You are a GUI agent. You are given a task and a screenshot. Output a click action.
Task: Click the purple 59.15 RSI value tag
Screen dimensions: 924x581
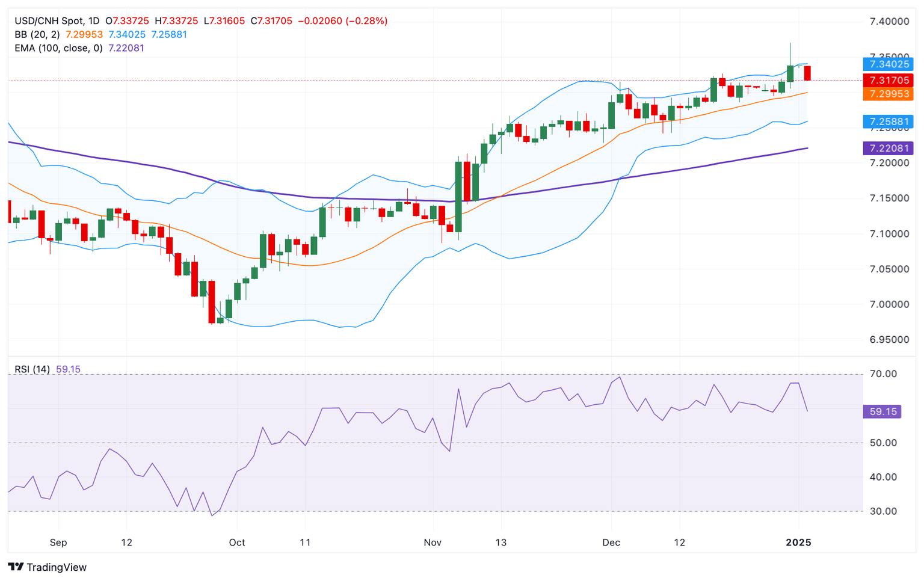click(882, 412)
